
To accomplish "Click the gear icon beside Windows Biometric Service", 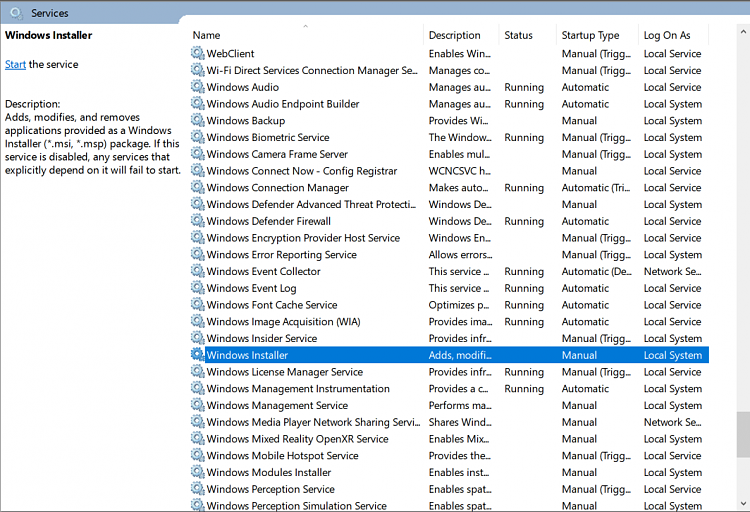I will pos(198,137).
